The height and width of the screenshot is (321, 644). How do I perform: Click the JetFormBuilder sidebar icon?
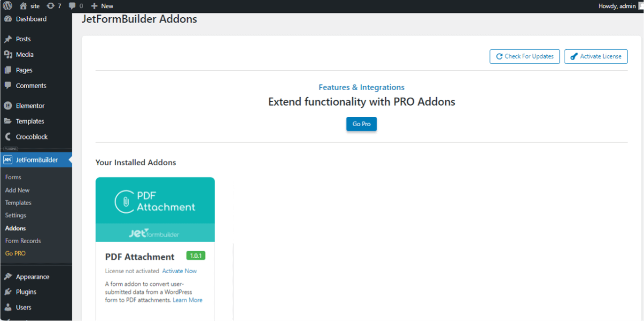tap(8, 160)
